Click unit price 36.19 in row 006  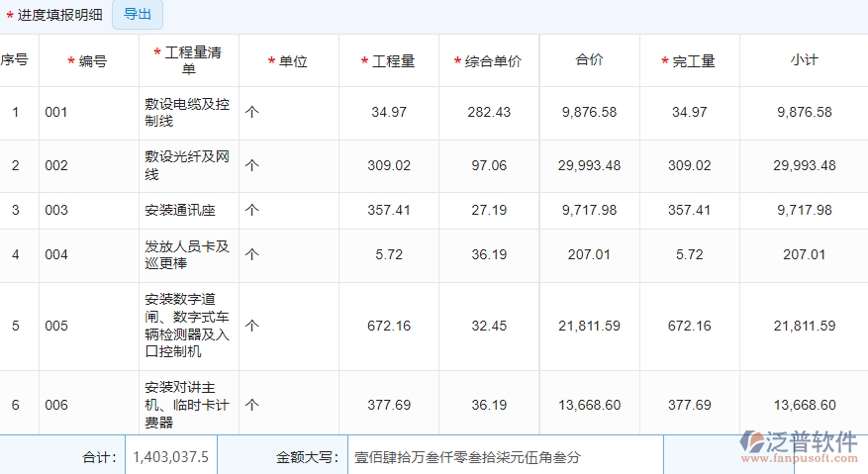pos(489,405)
